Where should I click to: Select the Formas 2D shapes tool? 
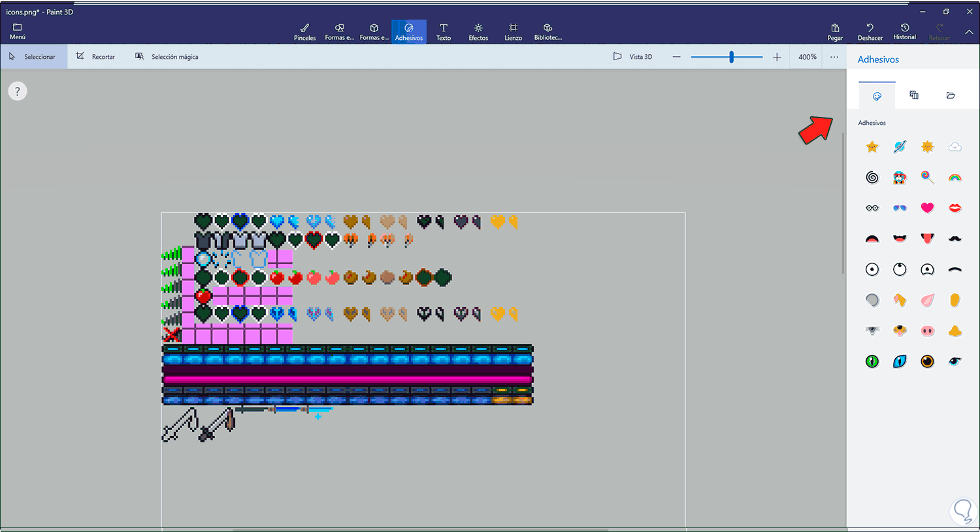coord(339,31)
